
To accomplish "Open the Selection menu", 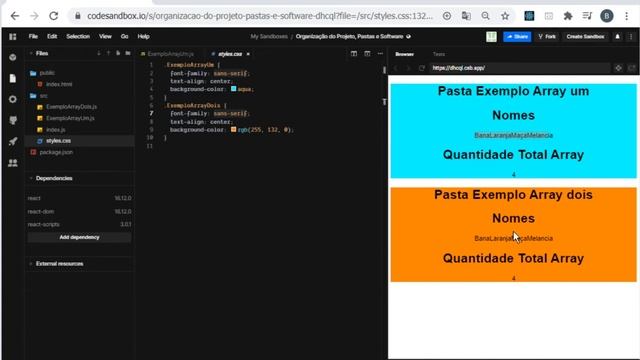I will [78, 37].
